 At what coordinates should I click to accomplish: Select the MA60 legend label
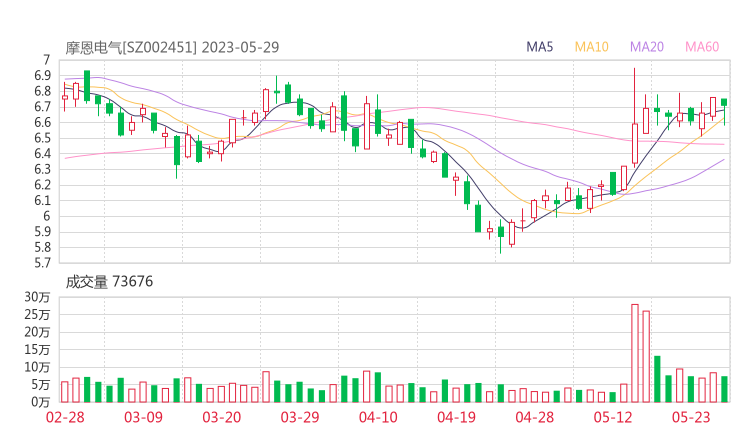(702, 47)
